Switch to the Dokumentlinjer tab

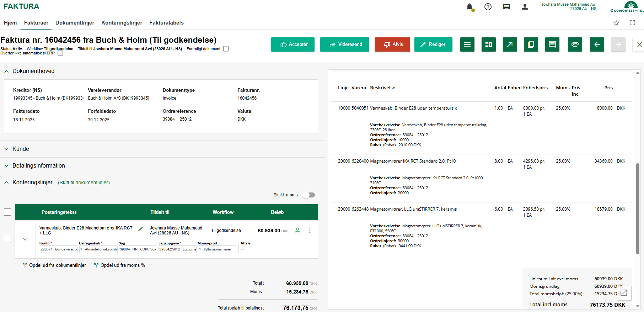(x=75, y=23)
